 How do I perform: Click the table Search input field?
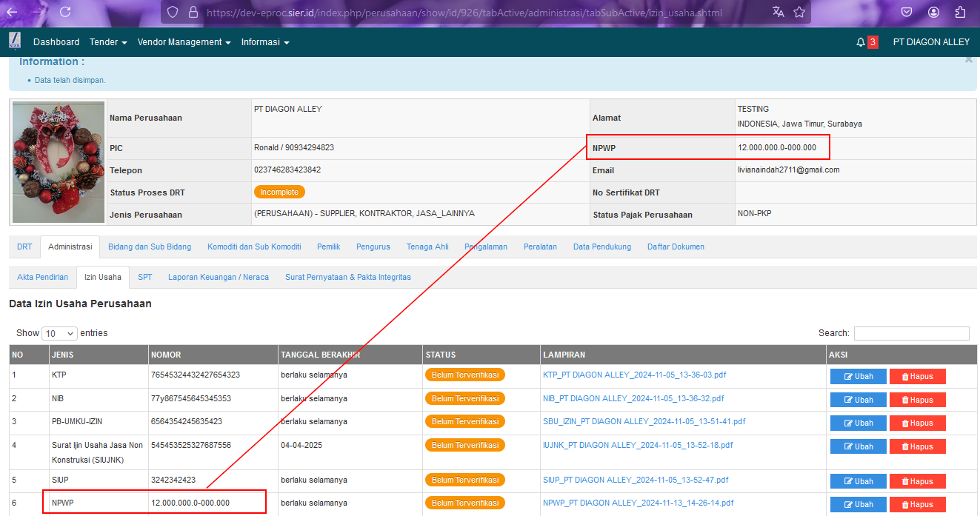click(x=911, y=334)
